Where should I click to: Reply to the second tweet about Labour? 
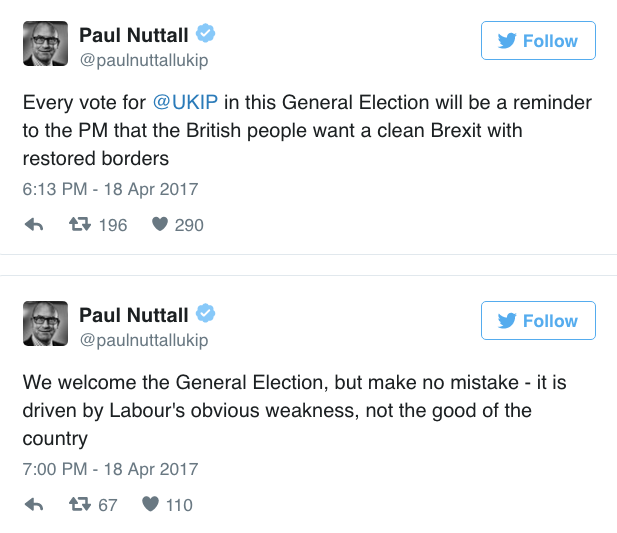point(33,505)
